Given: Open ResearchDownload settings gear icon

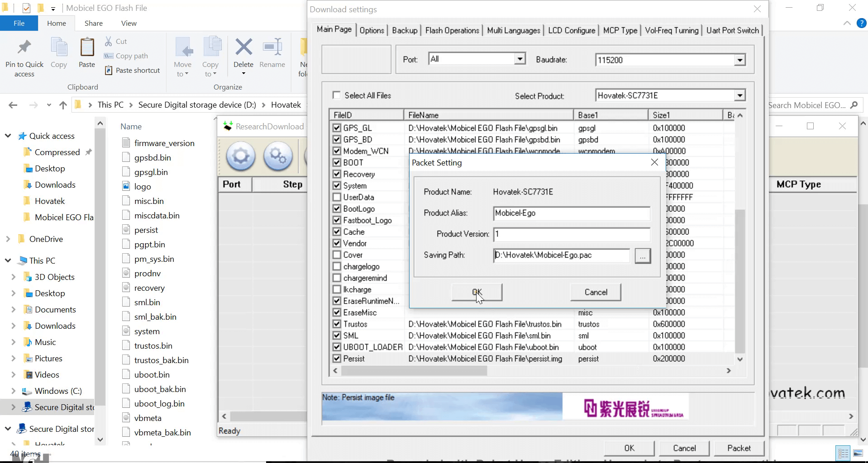Looking at the screenshot, I should pyautogui.click(x=240, y=157).
